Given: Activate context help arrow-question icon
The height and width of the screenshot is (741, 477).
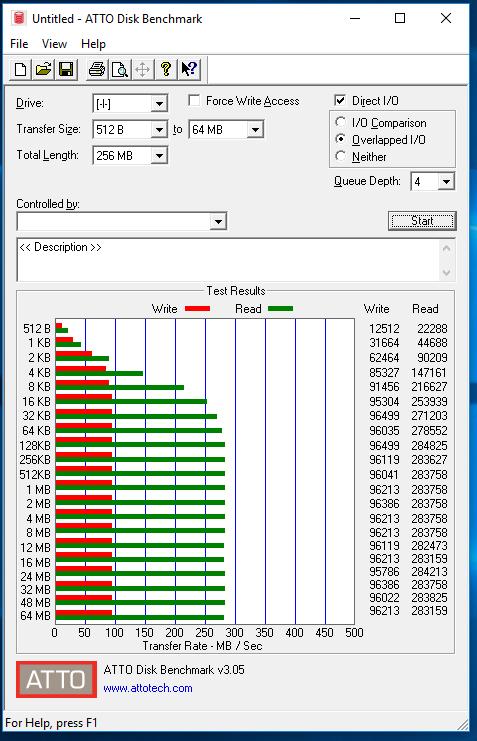Looking at the screenshot, I should point(189,70).
